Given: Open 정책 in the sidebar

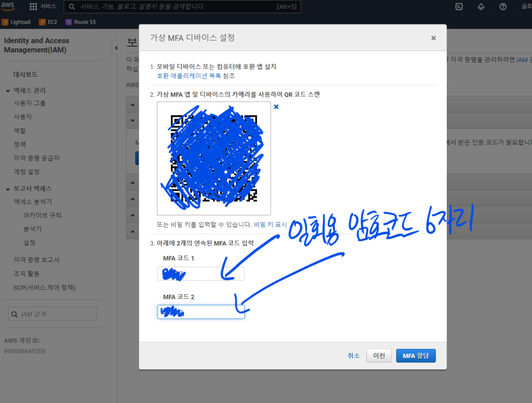Looking at the screenshot, I should pos(20,144).
